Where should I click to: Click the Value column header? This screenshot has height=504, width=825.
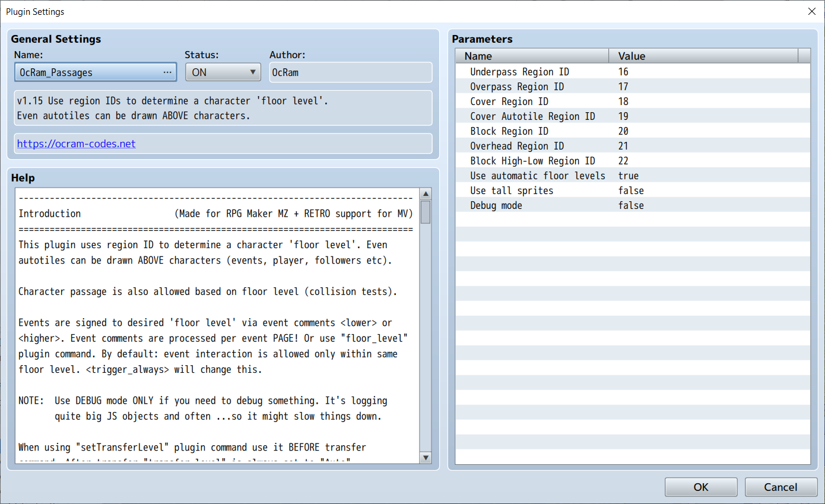[x=704, y=56]
